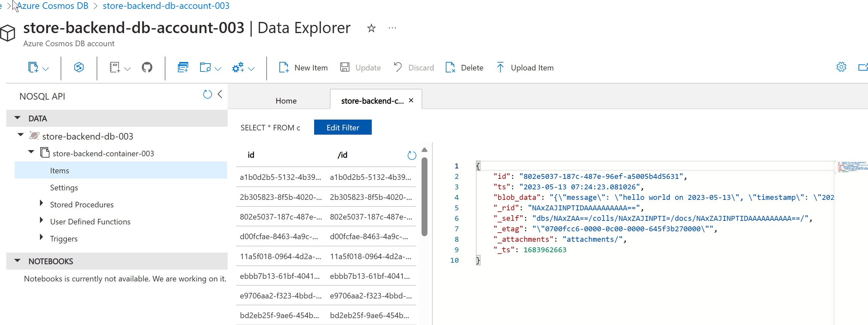
Task: Select Items under the container
Action: 121,170
